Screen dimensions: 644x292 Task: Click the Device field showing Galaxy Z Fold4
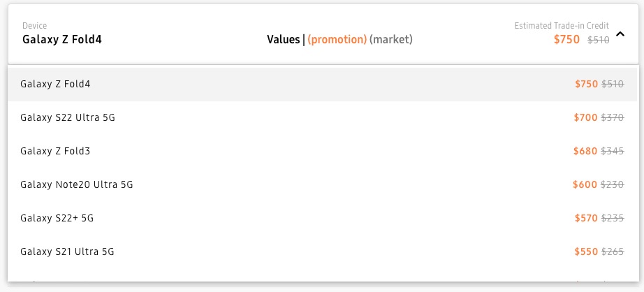[63, 39]
